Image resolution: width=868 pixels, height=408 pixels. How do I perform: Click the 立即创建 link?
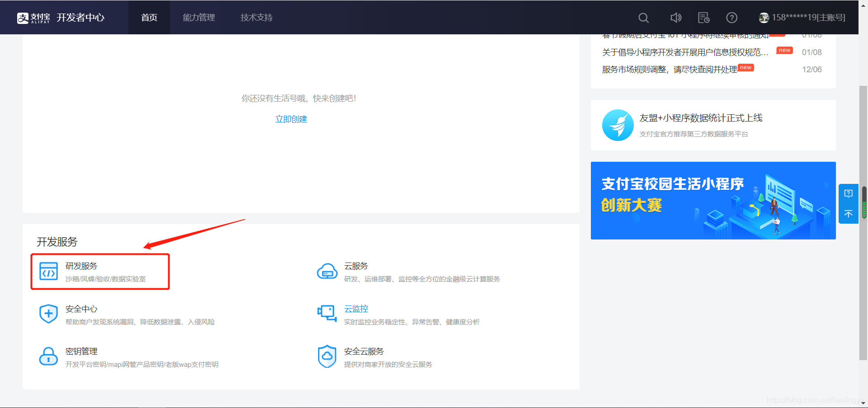(x=291, y=119)
